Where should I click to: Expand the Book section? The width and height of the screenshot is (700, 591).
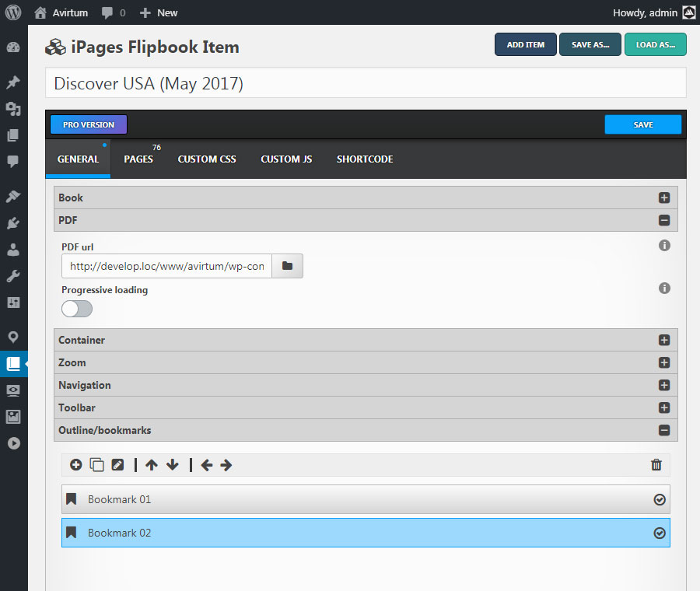[x=366, y=198]
